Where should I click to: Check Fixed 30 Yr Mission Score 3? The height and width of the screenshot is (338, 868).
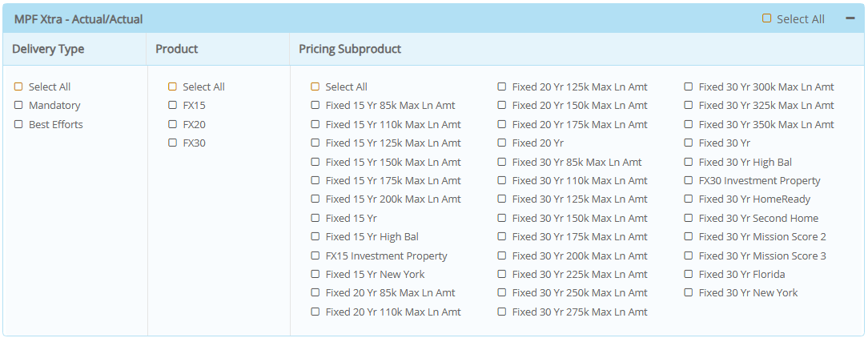click(x=689, y=256)
